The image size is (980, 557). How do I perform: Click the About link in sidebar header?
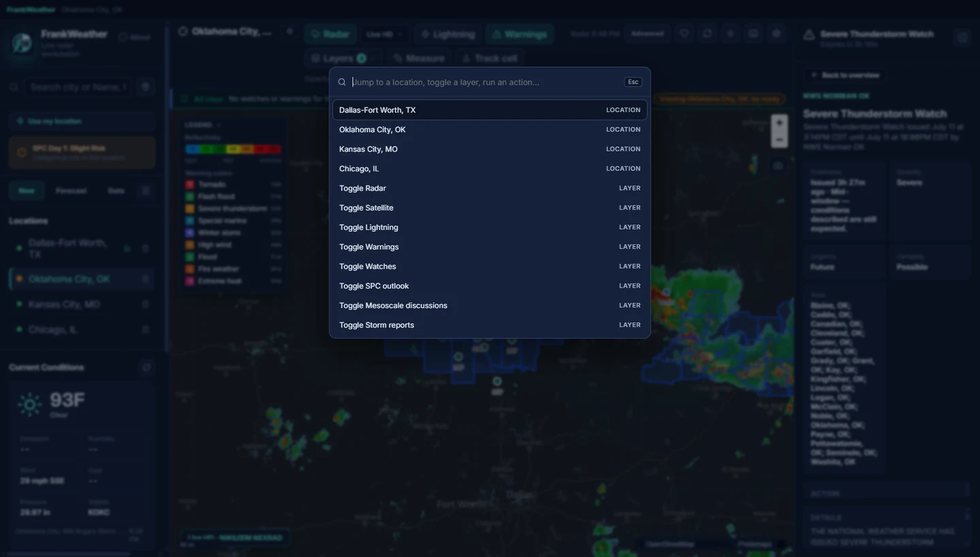pos(134,37)
